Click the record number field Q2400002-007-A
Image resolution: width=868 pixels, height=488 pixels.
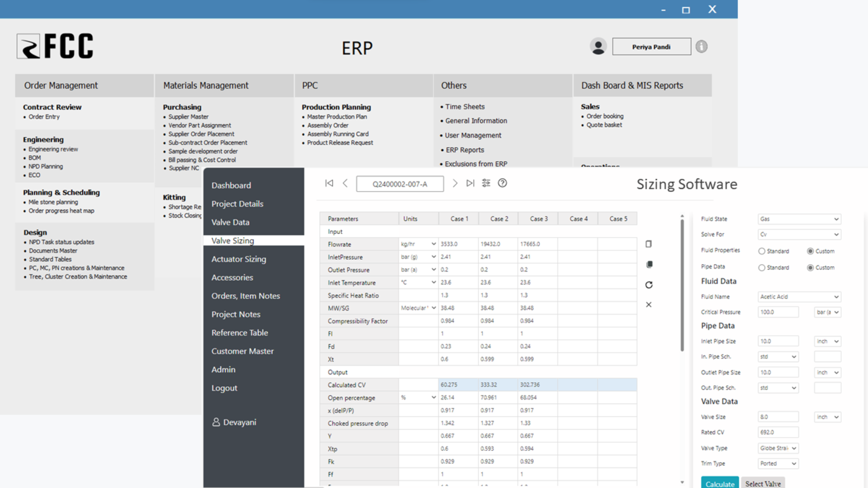[400, 183]
